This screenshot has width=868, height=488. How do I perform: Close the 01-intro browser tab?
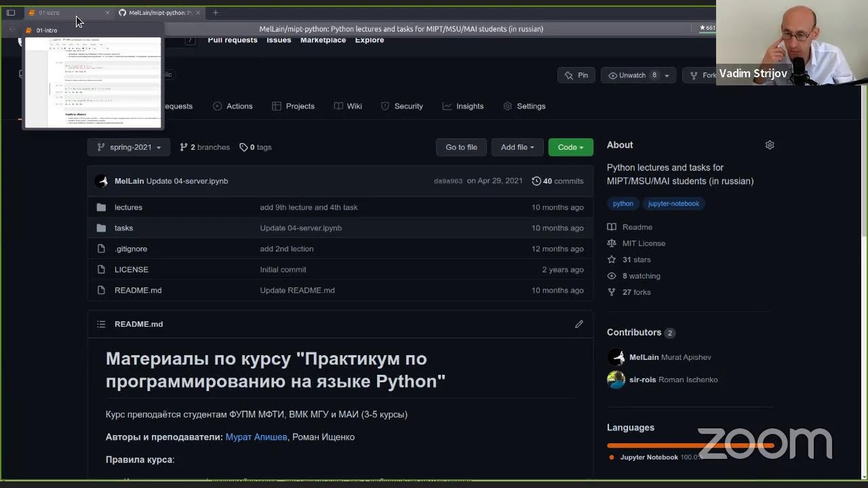click(107, 13)
